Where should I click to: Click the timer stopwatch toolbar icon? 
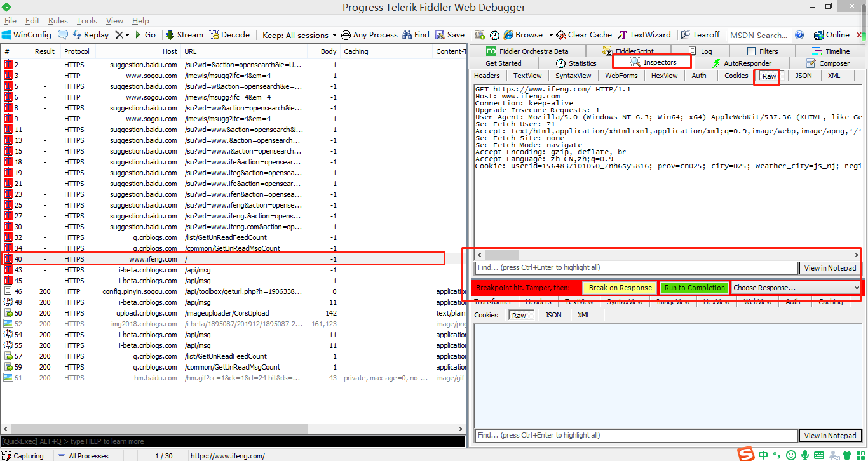pos(494,35)
